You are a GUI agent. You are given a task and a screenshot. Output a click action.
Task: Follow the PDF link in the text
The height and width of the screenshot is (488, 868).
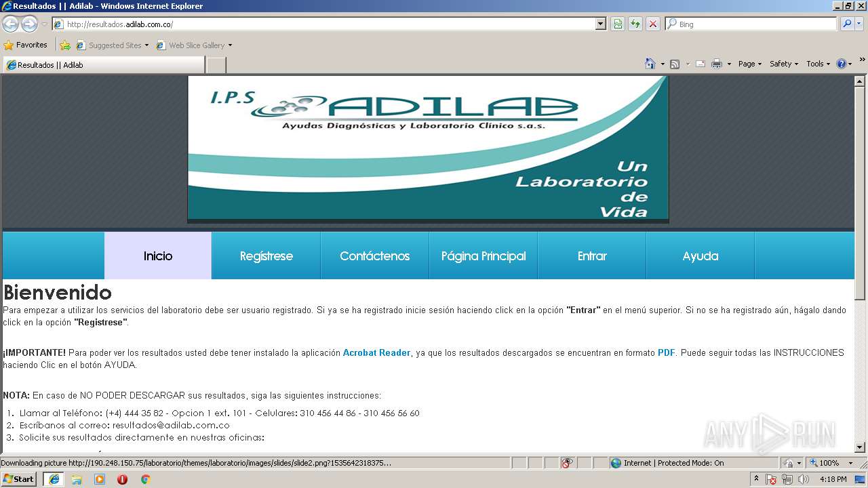pos(667,352)
